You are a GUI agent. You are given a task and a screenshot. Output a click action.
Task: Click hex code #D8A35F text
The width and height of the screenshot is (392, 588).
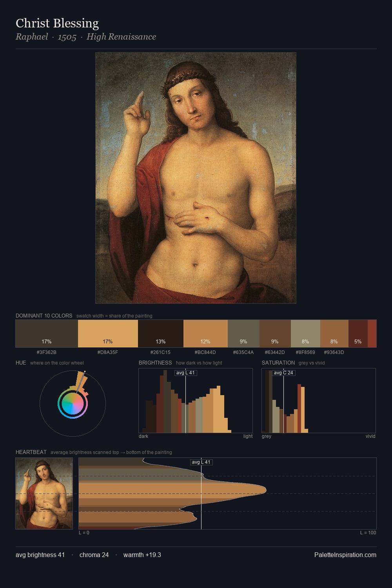click(x=108, y=352)
